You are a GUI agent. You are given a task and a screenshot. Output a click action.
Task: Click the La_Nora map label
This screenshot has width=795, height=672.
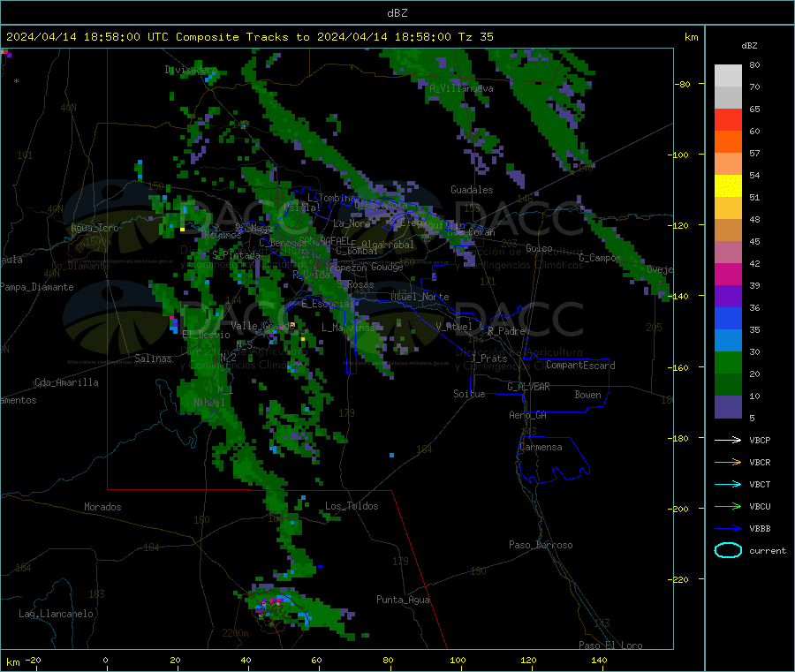[352, 223]
